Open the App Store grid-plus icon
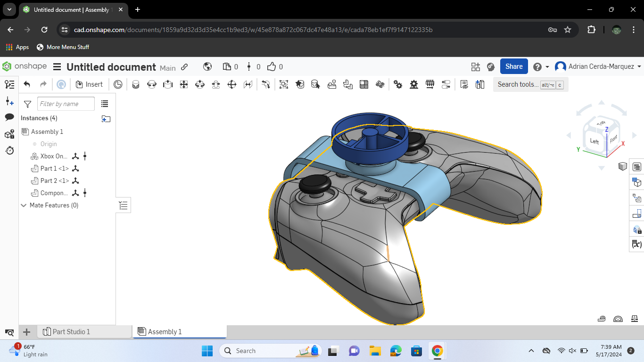Screen dimensions: 644x362 coord(475,67)
